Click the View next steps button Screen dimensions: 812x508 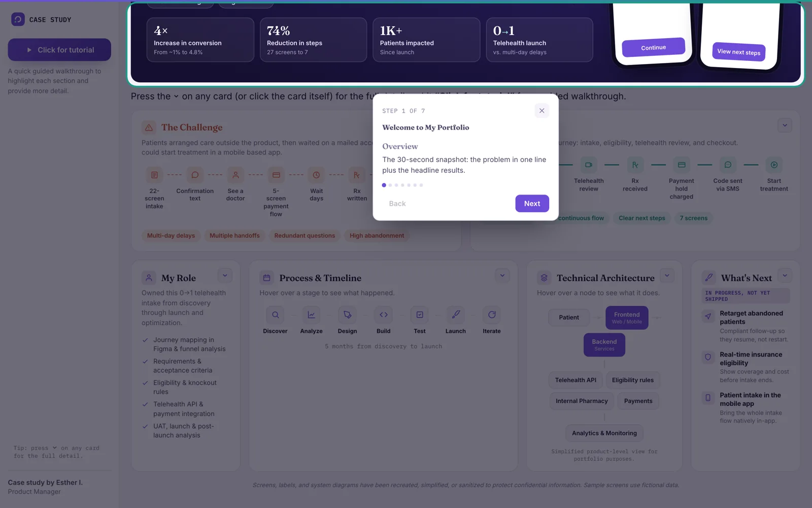coord(738,52)
